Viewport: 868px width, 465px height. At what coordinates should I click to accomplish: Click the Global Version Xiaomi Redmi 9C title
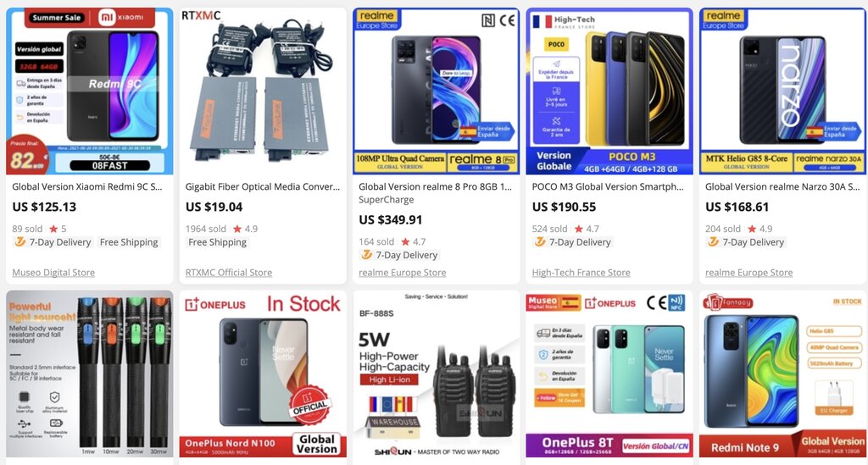[x=87, y=187]
